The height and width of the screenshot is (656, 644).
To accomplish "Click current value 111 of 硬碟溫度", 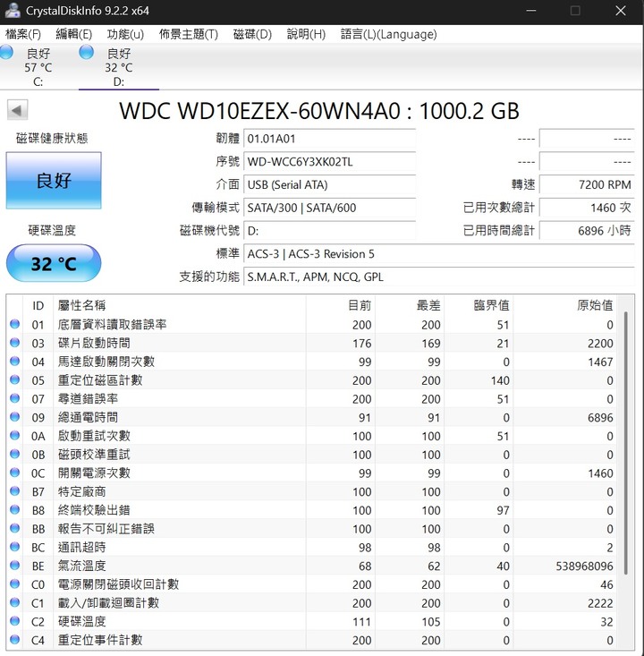I will (x=361, y=622).
